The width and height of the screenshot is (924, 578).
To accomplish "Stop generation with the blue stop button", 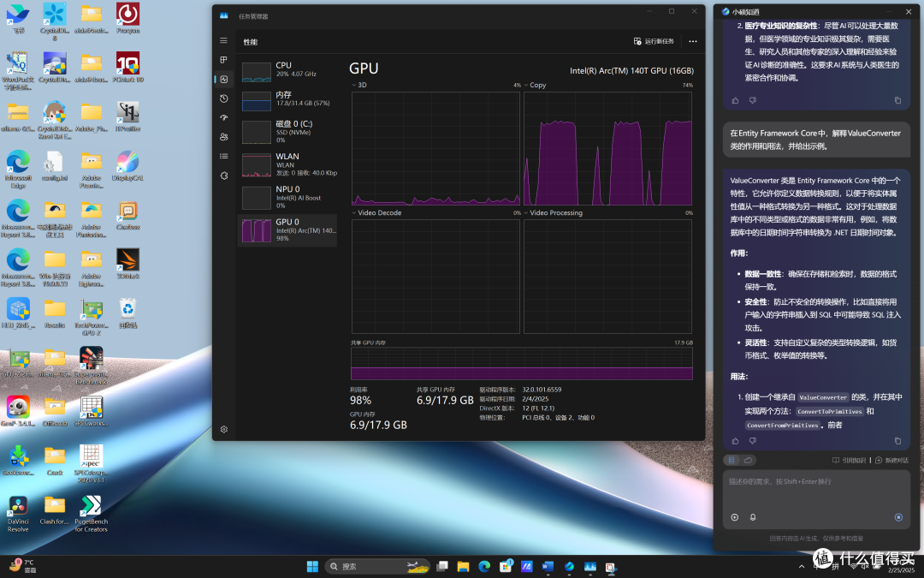I will 898,517.
